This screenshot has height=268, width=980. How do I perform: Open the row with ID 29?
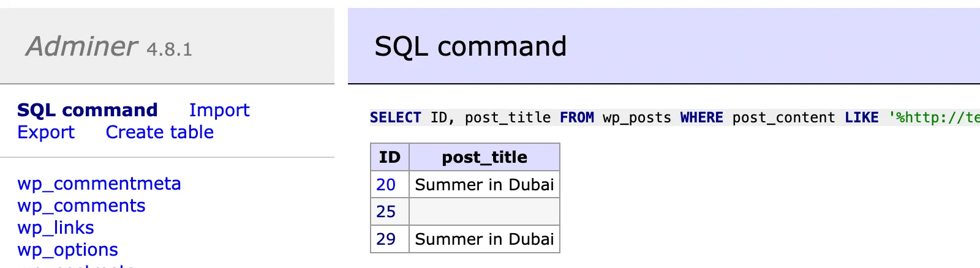click(386, 239)
